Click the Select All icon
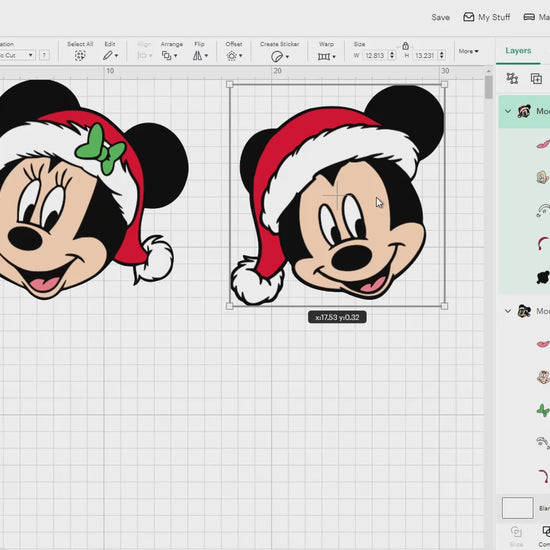This screenshot has height=550, width=550. point(80,56)
